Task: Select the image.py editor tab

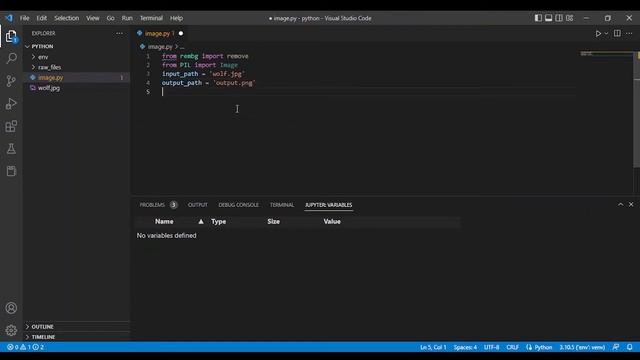Action: [x=160, y=33]
